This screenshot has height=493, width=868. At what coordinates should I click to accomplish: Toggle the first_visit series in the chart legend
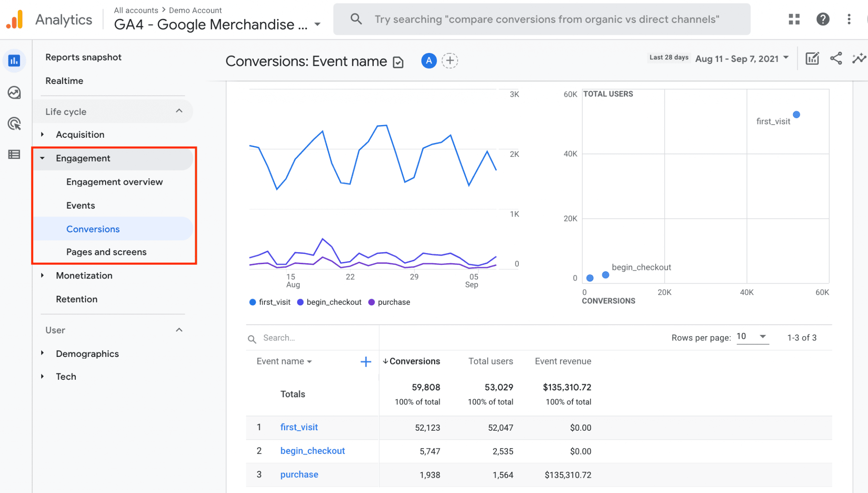tap(270, 302)
